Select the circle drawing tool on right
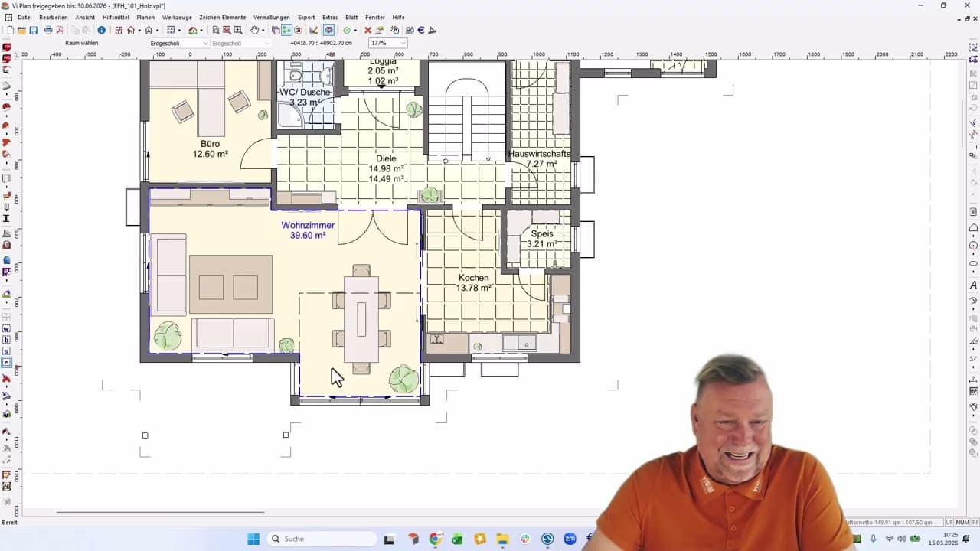The width and height of the screenshot is (980, 551). (973, 246)
